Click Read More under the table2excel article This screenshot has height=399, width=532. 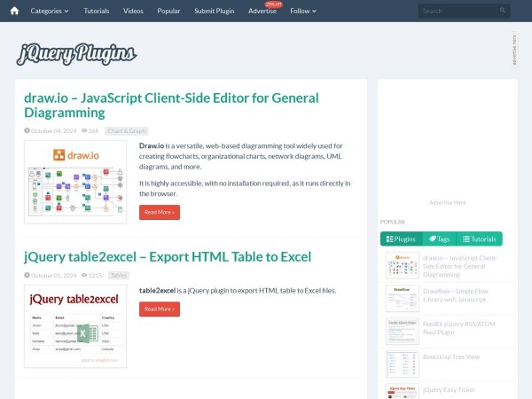click(x=159, y=309)
